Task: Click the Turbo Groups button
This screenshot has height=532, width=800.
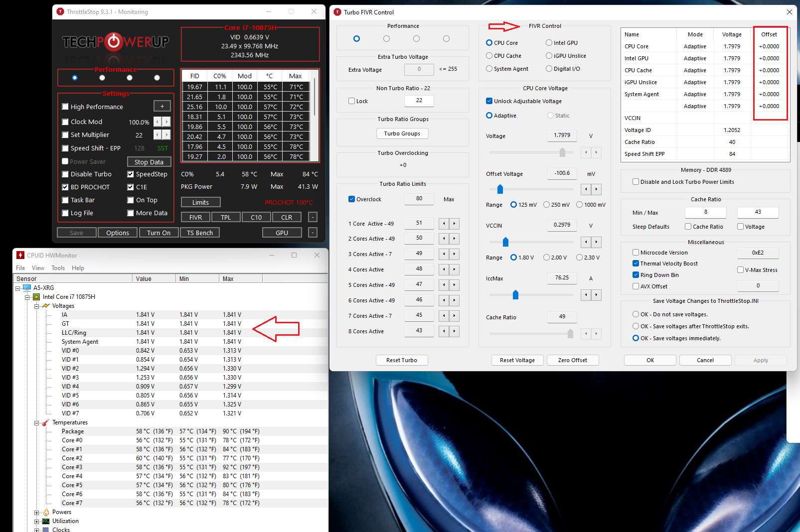Action: [x=402, y=133]
